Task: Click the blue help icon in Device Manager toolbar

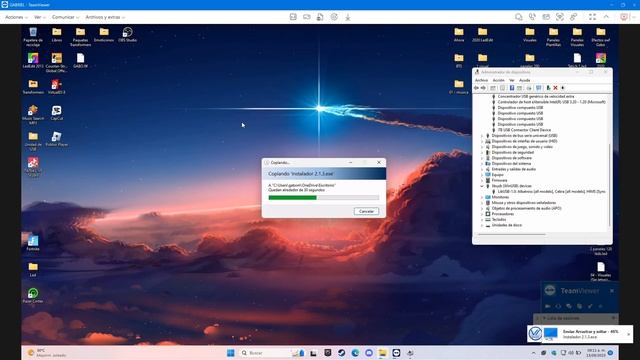Action: (511, 88)
